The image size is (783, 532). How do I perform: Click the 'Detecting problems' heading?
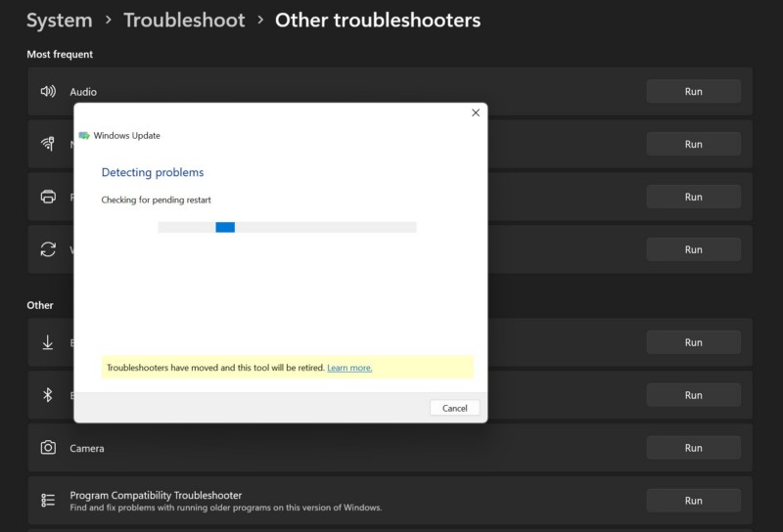coord(153,172)
